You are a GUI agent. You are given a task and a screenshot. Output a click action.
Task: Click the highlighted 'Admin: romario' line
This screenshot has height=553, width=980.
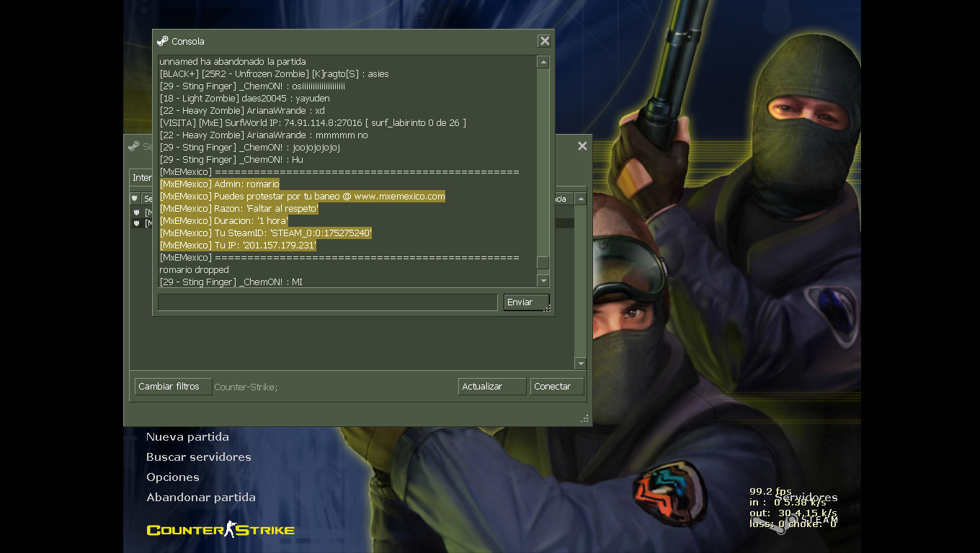click(x=219, y=184)
